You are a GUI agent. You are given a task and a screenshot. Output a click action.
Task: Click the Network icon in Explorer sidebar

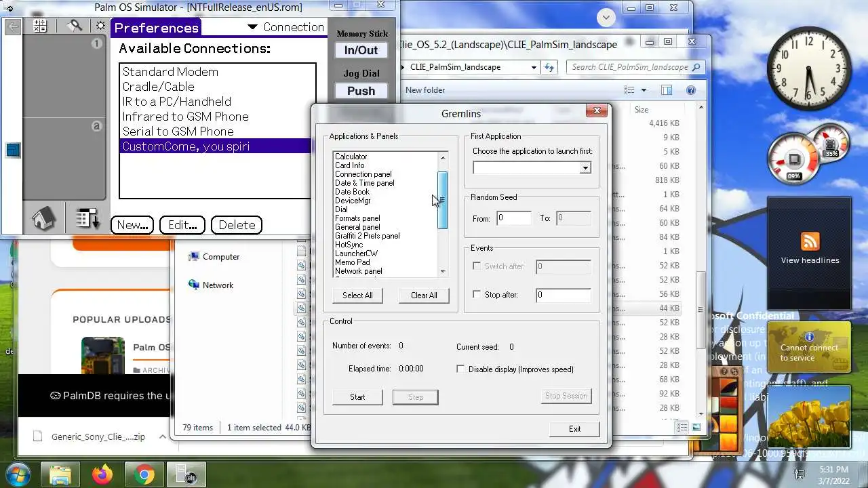(194, 285)
